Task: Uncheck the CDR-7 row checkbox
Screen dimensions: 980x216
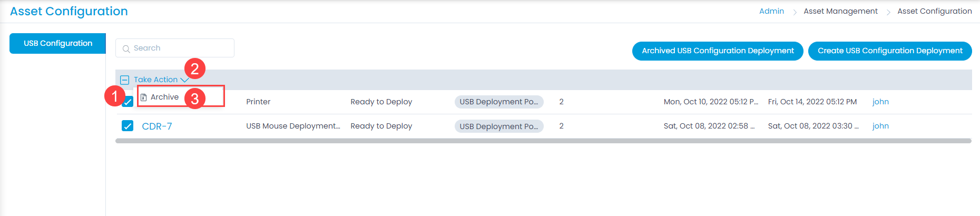Action: tap(128, 126)
